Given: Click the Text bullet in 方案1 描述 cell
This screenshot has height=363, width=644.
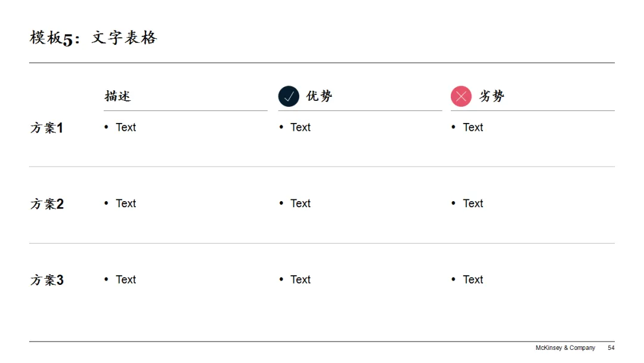Looking at the screenshot, I should (x=126, y=127).
